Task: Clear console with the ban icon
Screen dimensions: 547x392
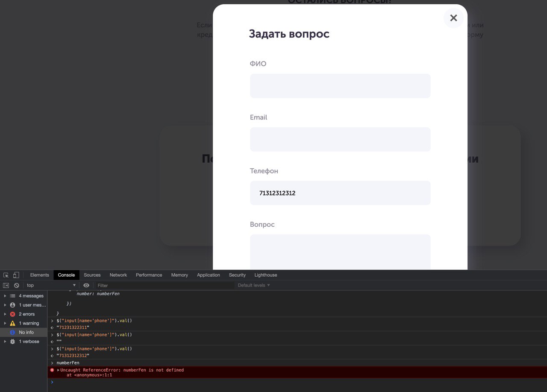Action: click(x=16, y=285)
